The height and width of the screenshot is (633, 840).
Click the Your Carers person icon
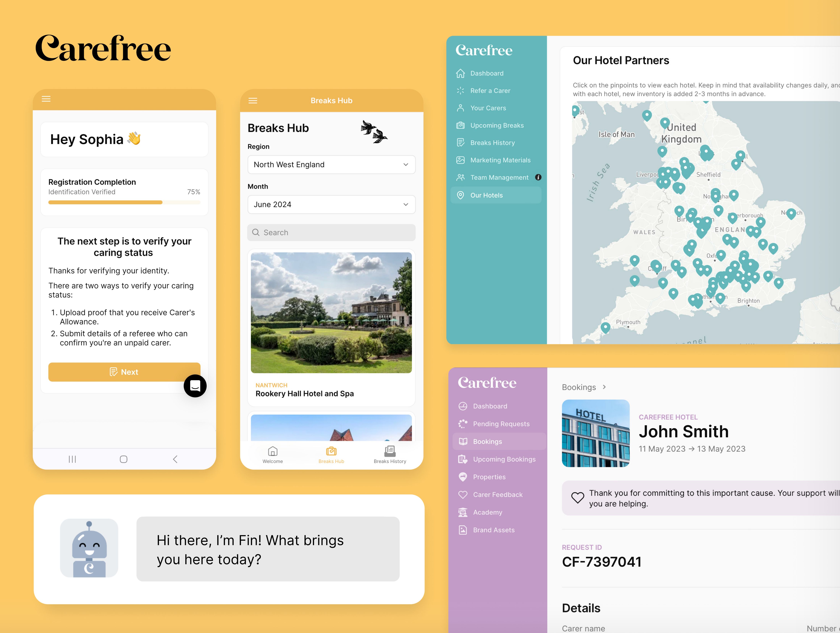pos(460,108)
